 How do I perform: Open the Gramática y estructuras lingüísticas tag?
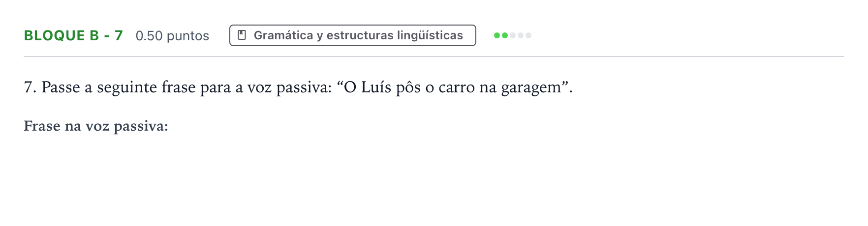pyautogui.click(x=352, y=35)
